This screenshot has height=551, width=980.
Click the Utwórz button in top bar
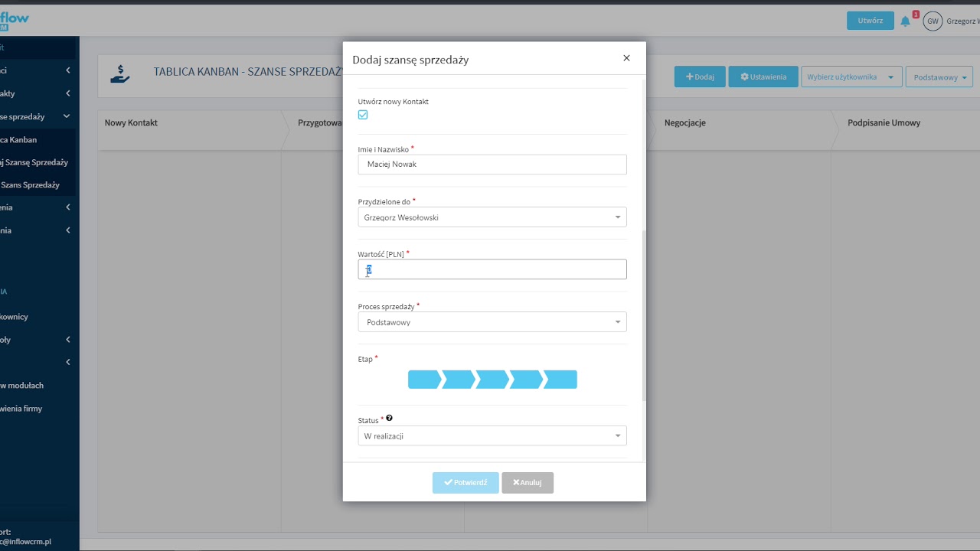click(x=871, y=21)
